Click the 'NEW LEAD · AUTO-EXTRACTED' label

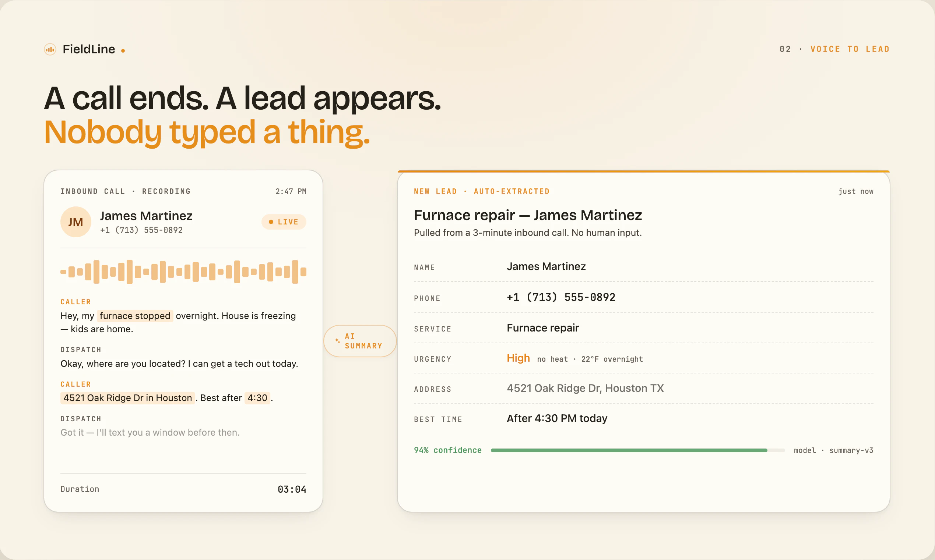point(481,192)
